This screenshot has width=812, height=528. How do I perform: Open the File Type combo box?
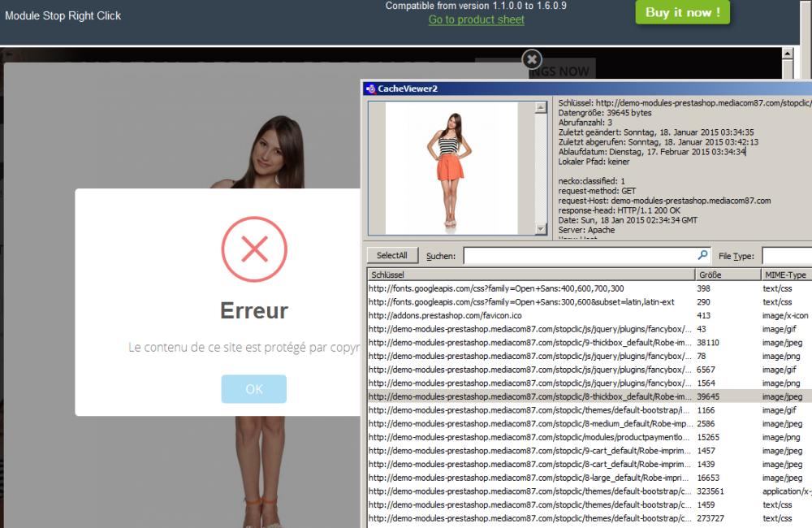pos(787,255)
